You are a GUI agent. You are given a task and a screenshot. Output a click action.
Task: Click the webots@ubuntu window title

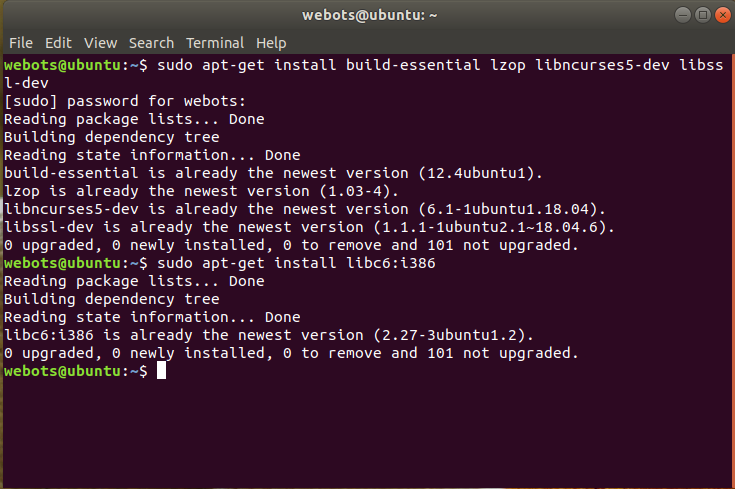coord(369,15)
